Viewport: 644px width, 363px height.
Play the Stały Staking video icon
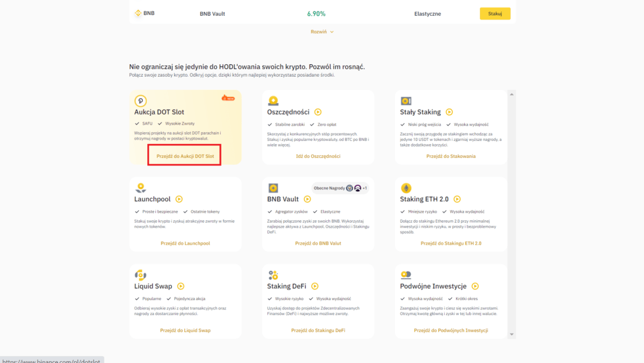click(x=449, y=112)
